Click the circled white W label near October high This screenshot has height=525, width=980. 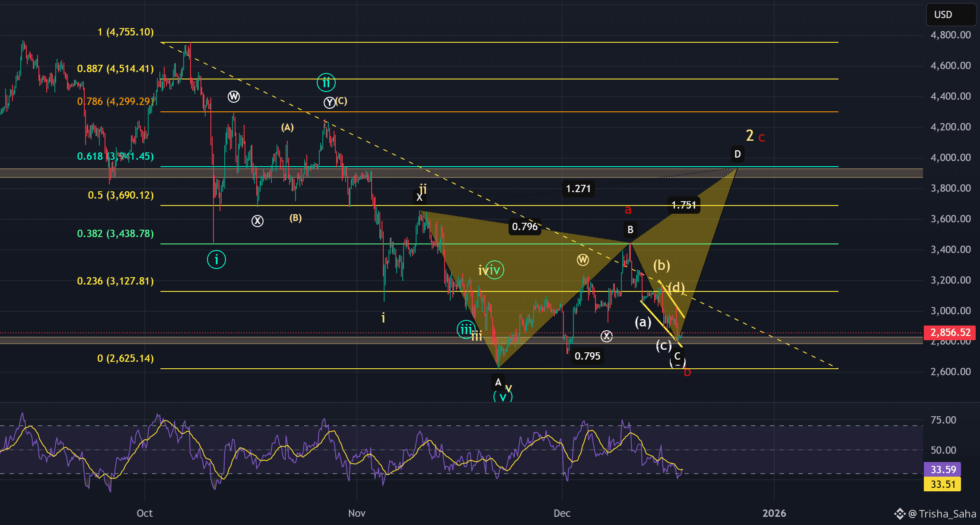tap(234, 97)
